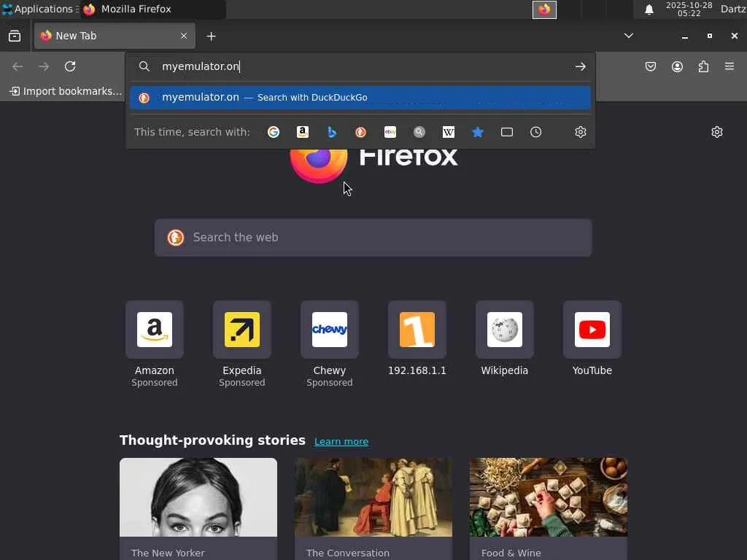Click the Dartz user name in panel
747x560 pixels.
pyautogui.click(x=733, y=9)
